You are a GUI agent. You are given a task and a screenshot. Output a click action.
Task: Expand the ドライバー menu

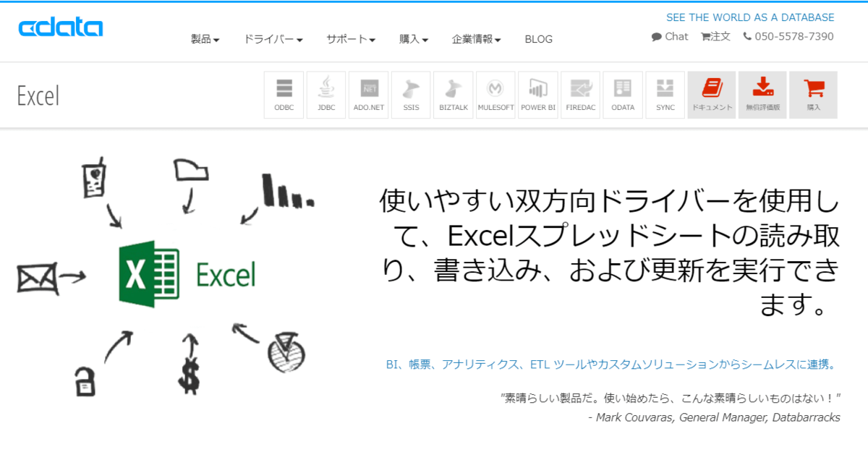coord(273,39)
